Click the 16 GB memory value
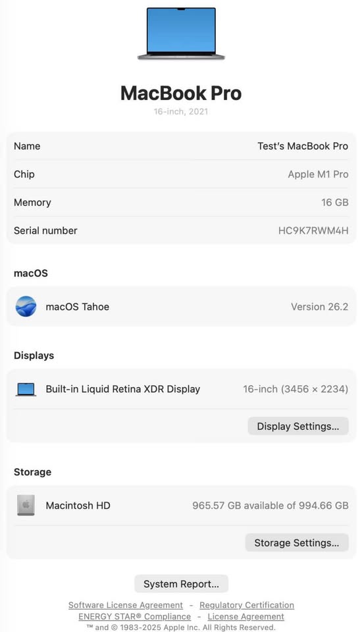The height and width of the screenshot is (632, 364). tap(334, 202)
